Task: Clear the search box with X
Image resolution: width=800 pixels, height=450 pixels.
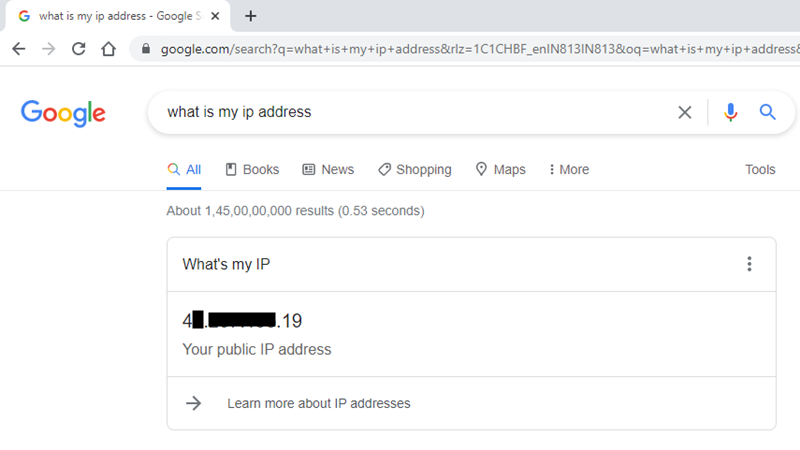Action: pyautogui.click(x=685, y=112)
